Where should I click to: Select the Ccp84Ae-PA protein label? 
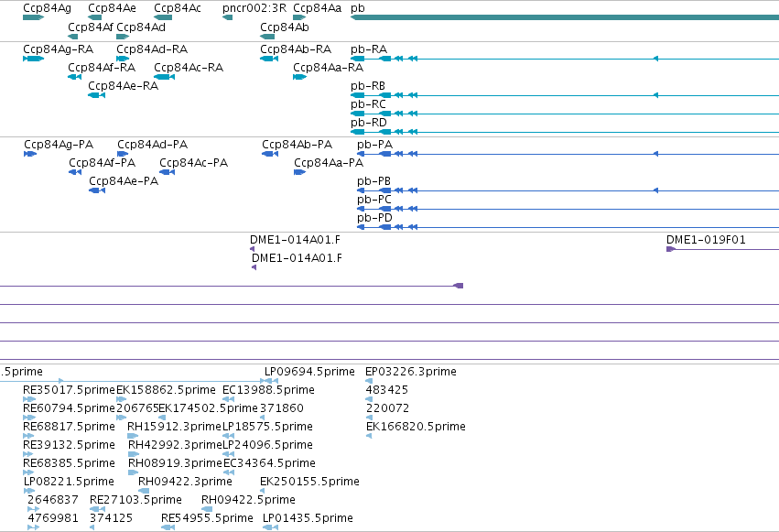(x=124, y=181)
